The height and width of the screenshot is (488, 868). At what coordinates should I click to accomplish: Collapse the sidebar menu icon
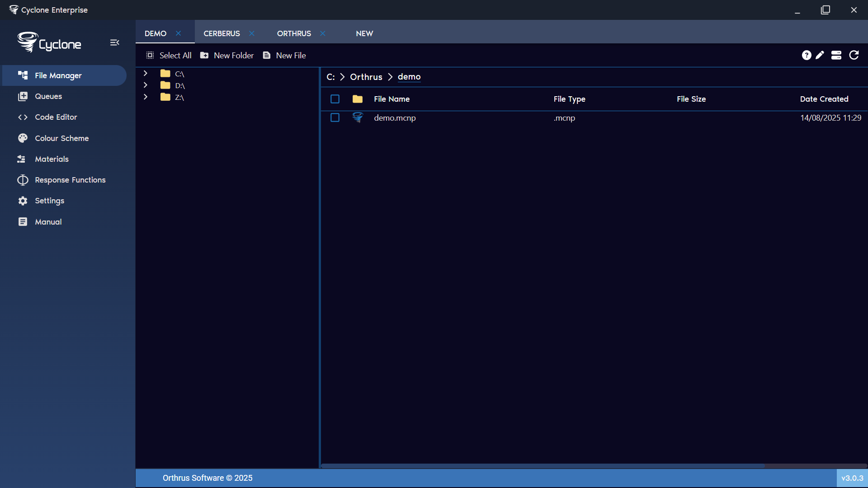point(114,42)
